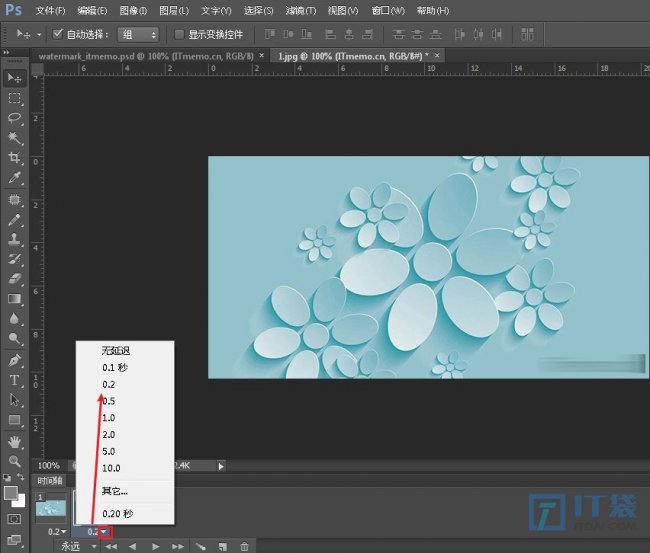Open the 帮助(H) menu
Viewport: 650px width, 553px height.
433,10
